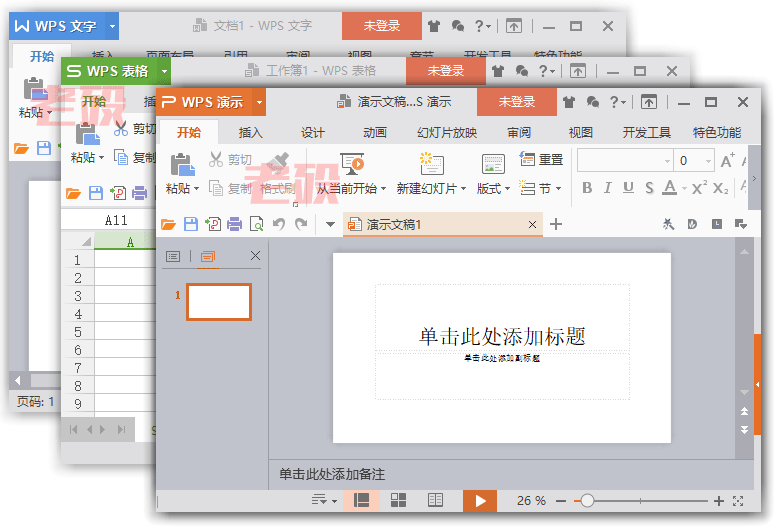Open folder icon in WPS Spreadsheet quick toolbar
The image size is (775, 531).
coord(73,193)
